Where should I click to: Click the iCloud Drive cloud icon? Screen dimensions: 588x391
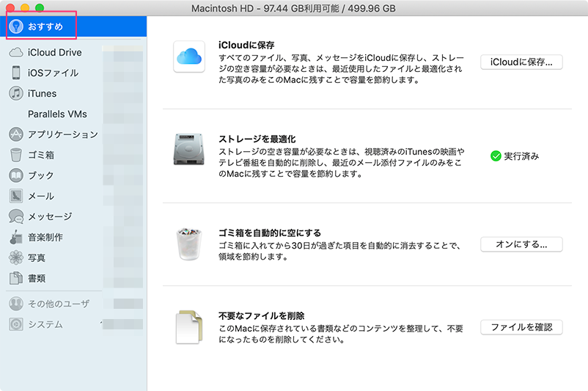[15, 52]
